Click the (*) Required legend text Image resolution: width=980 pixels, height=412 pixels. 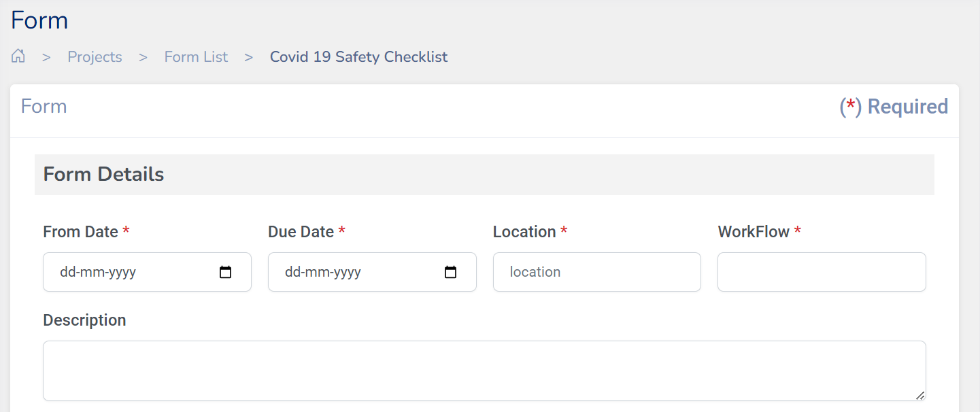(893, 107)
